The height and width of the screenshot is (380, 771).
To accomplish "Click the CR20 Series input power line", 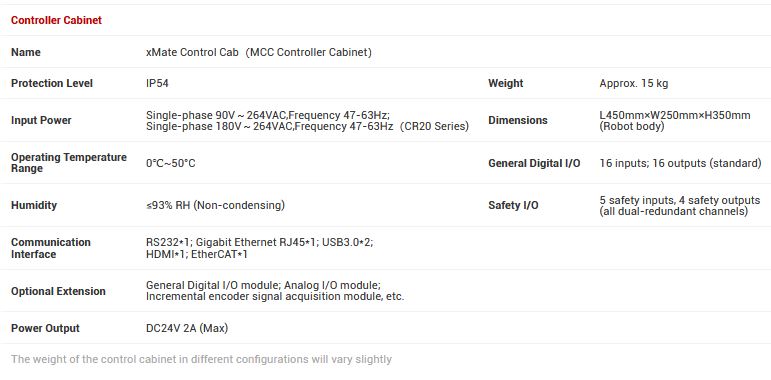I will pyautogui.click(x=307, y=126).
